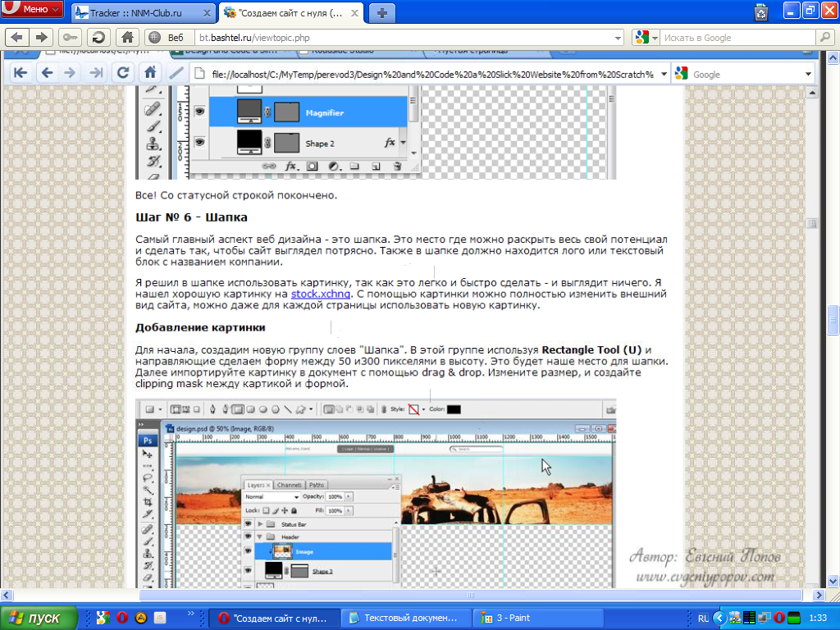Click the Веб site badge

click(x=167, y=38)
